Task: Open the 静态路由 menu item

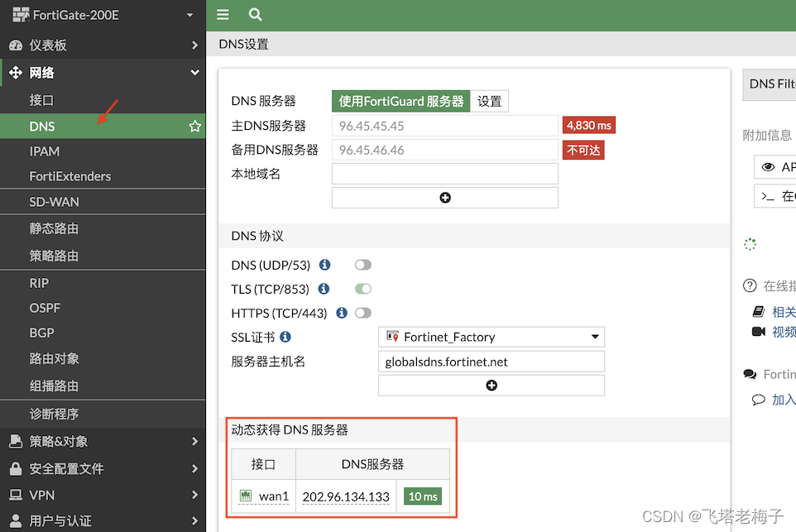Action: [103, 228]
